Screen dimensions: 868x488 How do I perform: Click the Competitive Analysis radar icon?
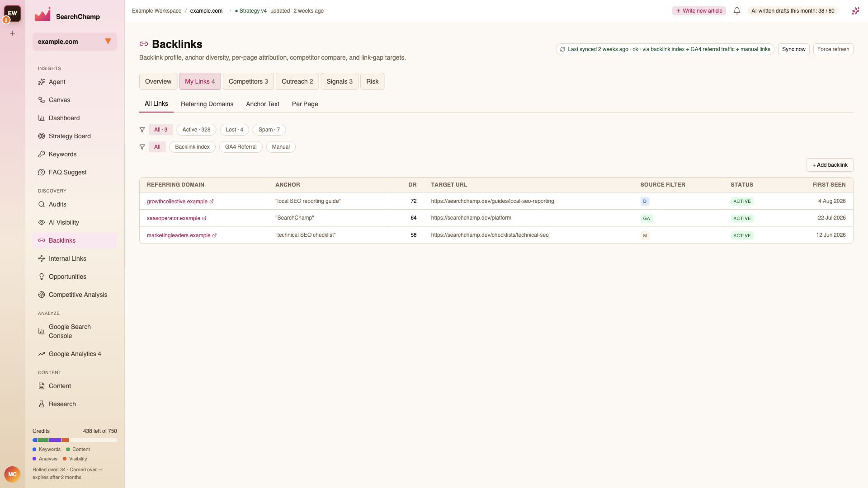tap(42, 295)
